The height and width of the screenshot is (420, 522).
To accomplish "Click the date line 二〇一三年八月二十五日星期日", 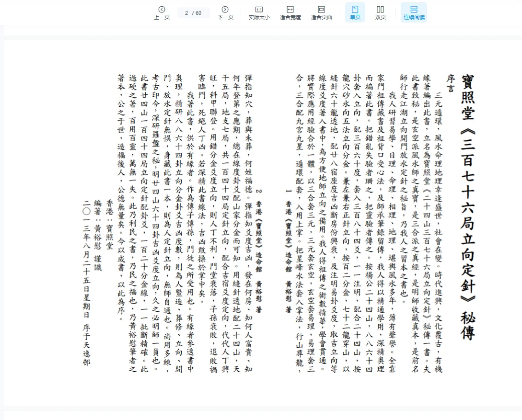I will [87, 259].
